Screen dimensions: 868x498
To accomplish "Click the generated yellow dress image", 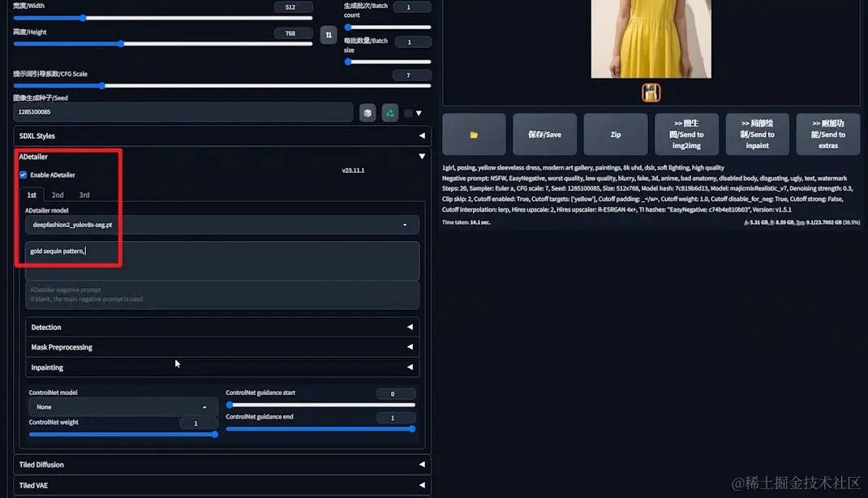I will tap(650, 36).
